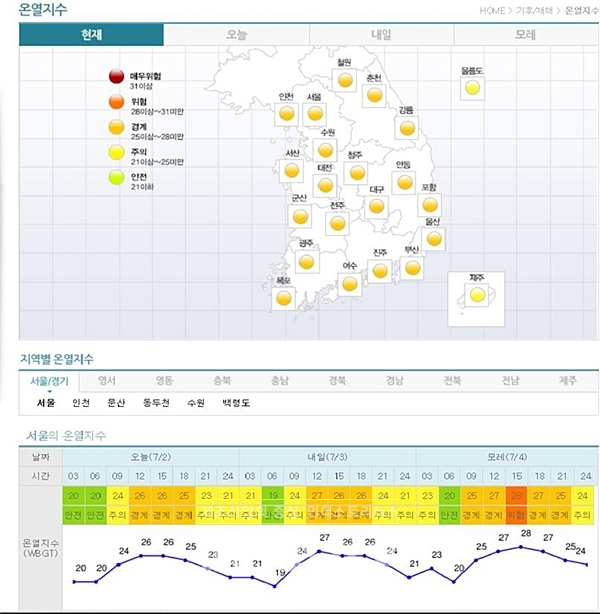This screenshot has width=600, height=614.
Task: Click the red 매우위험 legend circle
Action: click(x=115, y=78)
